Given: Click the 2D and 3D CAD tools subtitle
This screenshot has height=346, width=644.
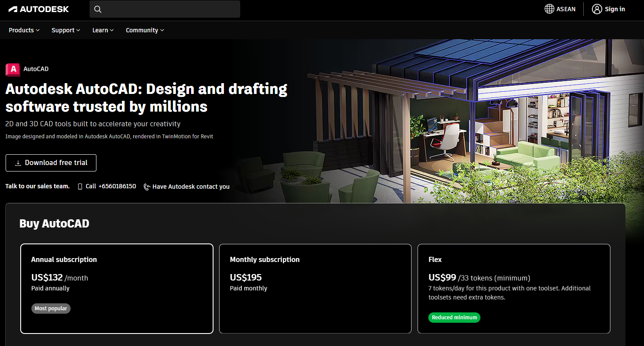Looking at the screenshot, I should pos(93,124).
